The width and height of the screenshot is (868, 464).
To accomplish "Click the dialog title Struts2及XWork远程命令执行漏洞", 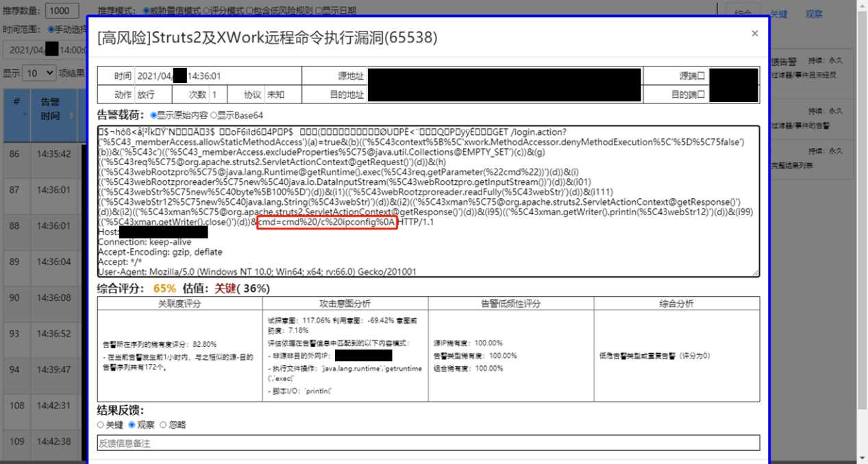I will (x=267, y=37).
